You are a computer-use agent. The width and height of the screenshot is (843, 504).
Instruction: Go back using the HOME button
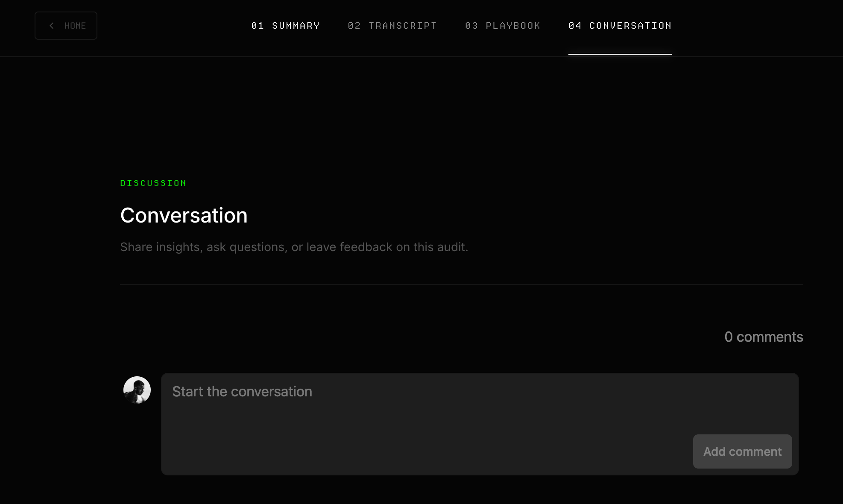coord(66,26)
